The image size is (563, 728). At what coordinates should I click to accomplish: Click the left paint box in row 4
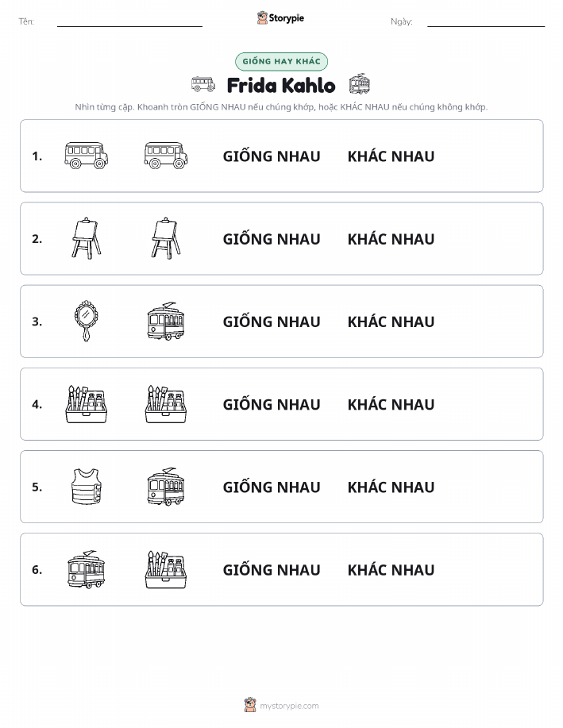[x=87, y=404]
